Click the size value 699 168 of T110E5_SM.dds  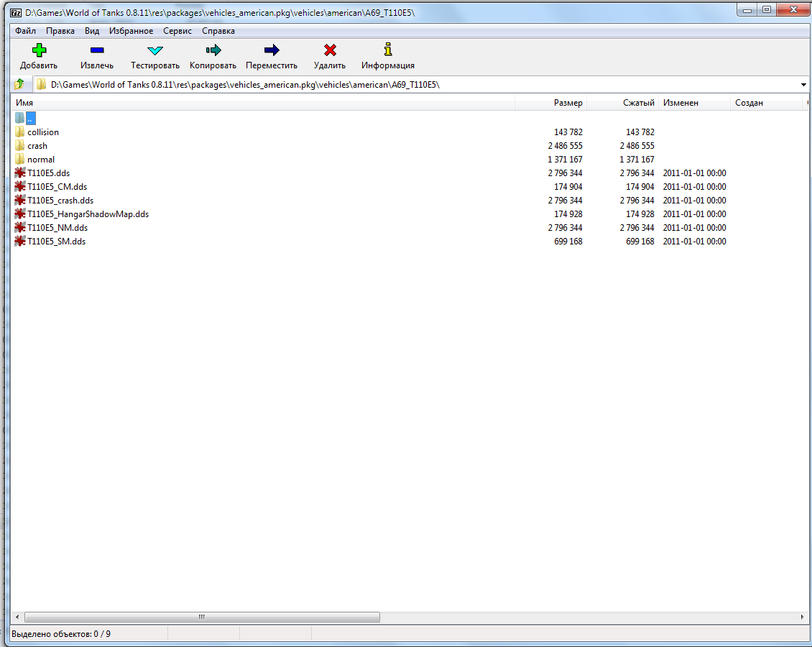coord(568,242)
